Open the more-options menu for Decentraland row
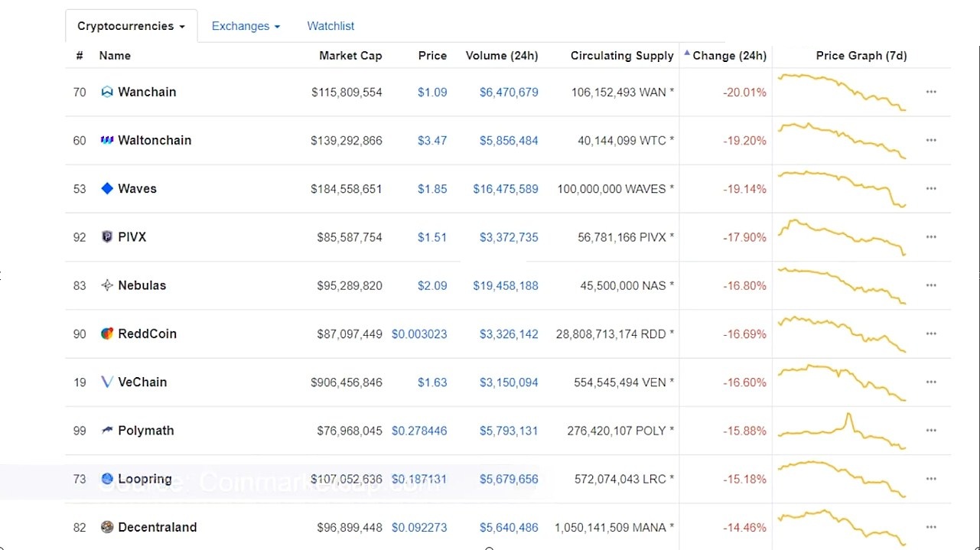 931,527
